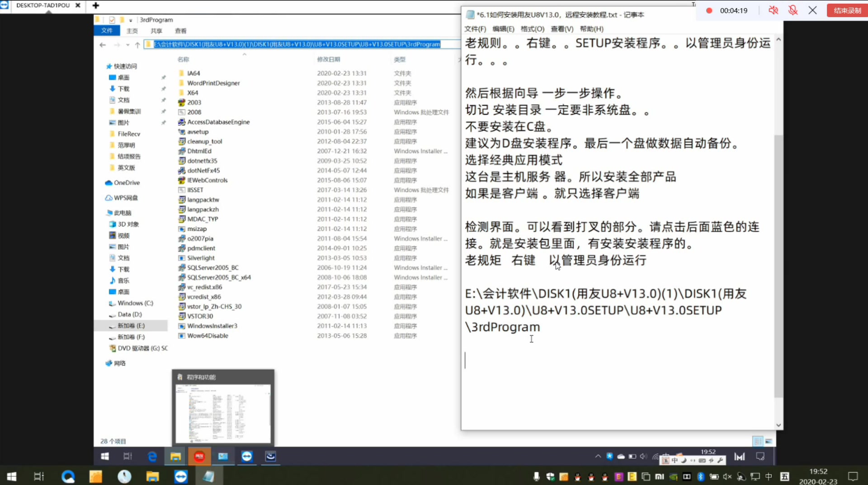This screenshot has height=485, width=868.
Task: Open the local notification center
Action: point(853,476)
